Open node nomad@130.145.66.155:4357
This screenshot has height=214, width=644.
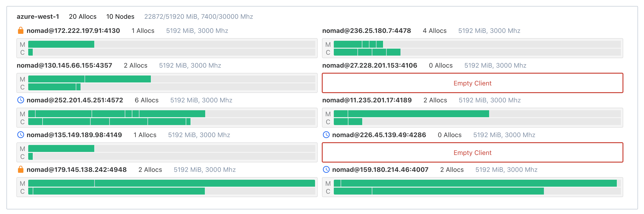64,65
